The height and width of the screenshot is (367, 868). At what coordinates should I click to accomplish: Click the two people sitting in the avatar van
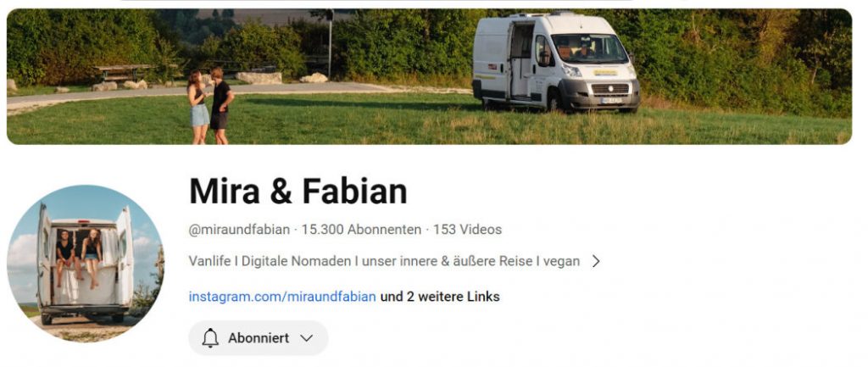coord(79,258)
